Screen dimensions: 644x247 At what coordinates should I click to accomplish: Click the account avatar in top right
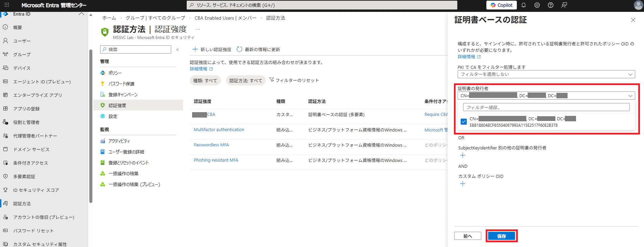tap(638, 5)
